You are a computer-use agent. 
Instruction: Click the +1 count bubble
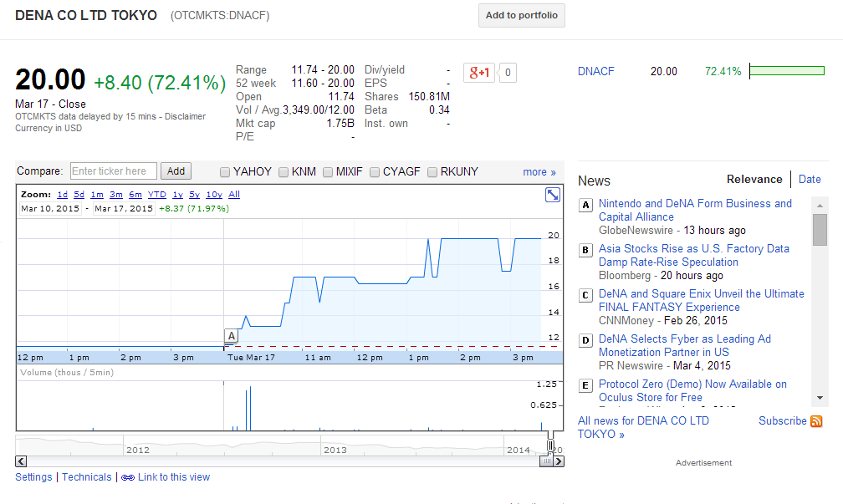click(x=508, y=73)
